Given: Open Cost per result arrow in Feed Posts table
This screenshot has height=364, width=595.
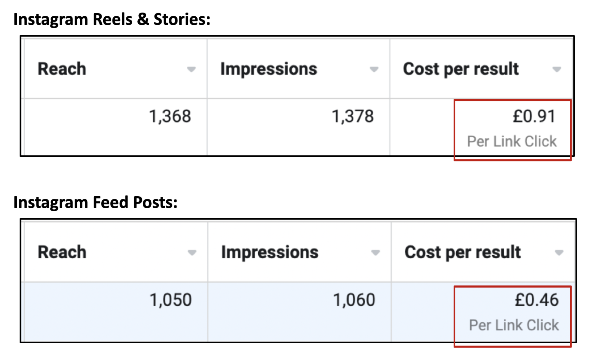Looking at the screenshot, I should 559,253.
